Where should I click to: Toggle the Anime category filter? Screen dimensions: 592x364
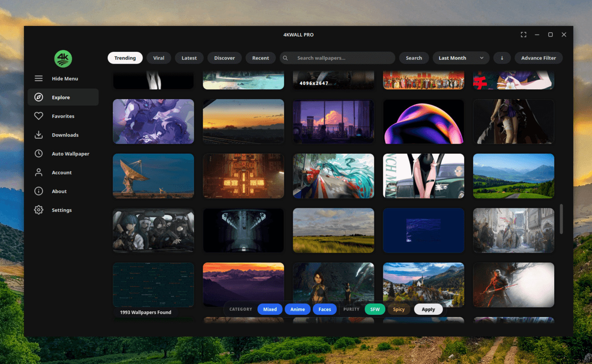[x=298, y=309]
